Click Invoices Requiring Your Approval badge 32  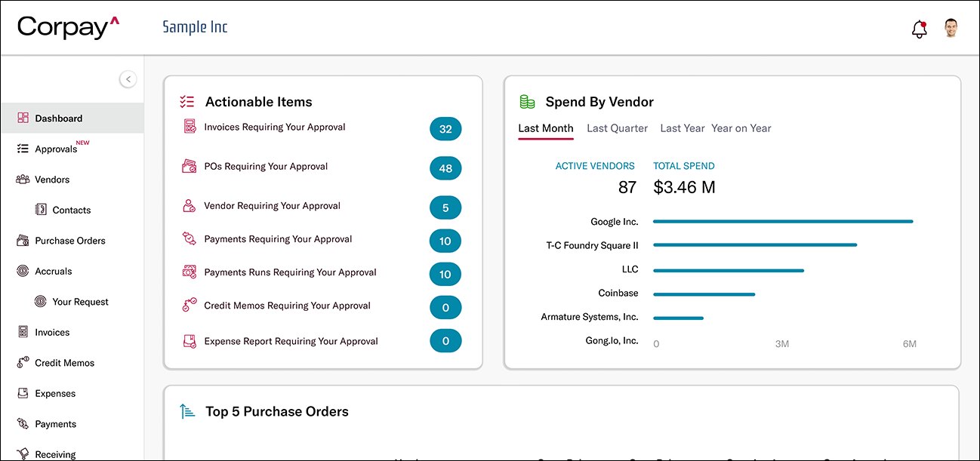[x=445, y=128]
